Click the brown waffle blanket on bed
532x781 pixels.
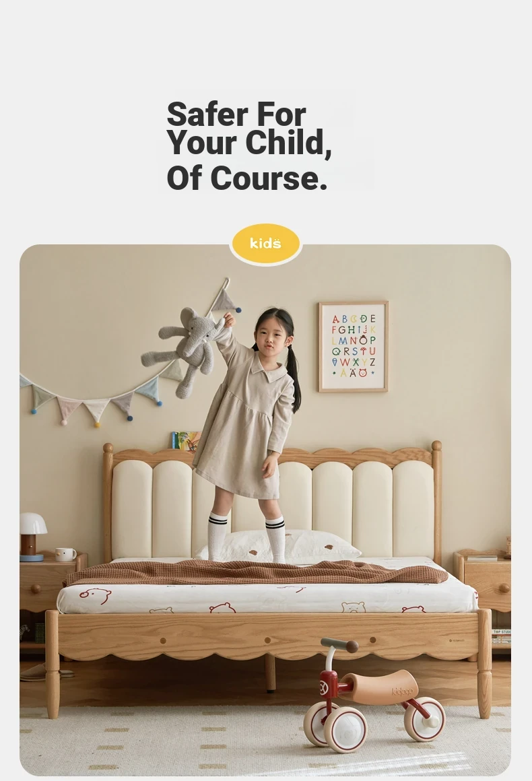point(257,572)
